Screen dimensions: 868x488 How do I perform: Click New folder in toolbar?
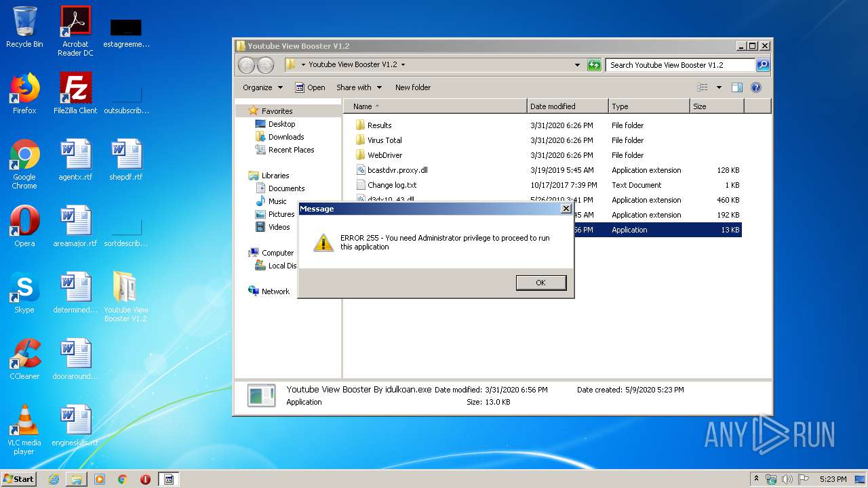pyautogui.click(x=413, y=87)
